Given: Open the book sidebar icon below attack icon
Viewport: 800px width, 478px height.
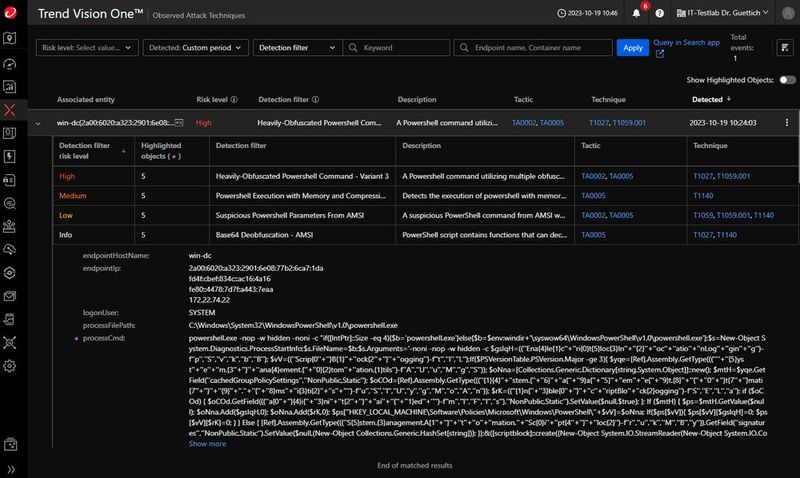Looking at the screenshot, I should [10, 133].
